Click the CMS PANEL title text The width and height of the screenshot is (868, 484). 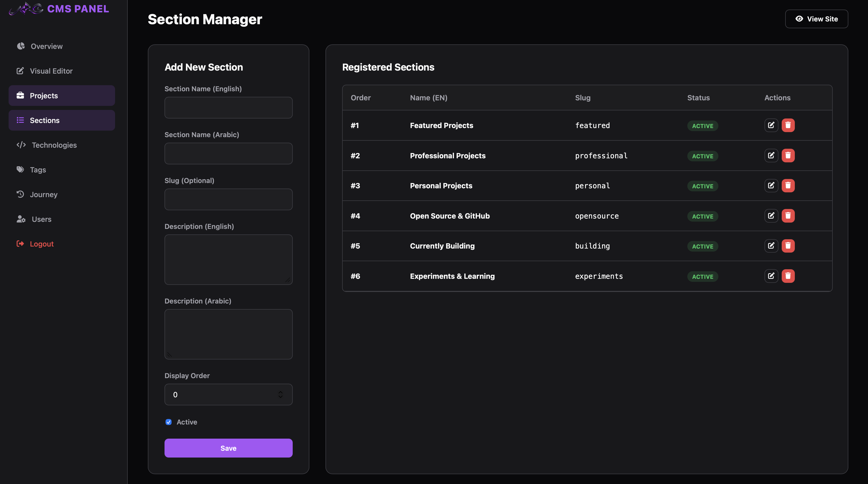pyautogui.click(x=78, y=9)
